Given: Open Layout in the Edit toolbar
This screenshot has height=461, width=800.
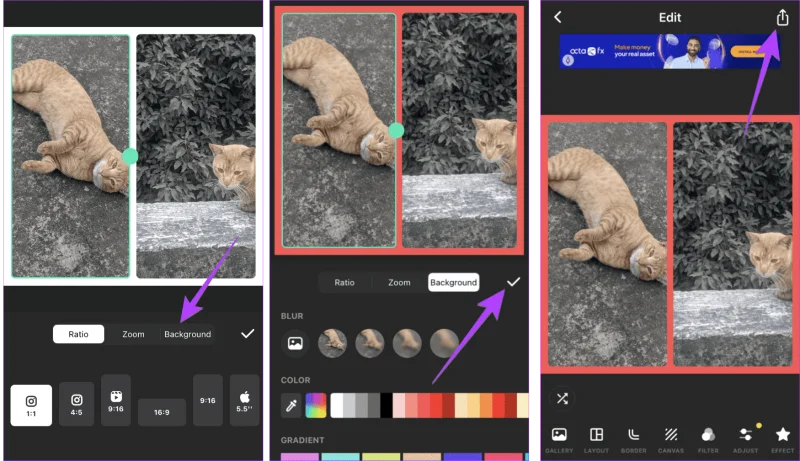Looking at the screenshot, I should tap(596, 440).
